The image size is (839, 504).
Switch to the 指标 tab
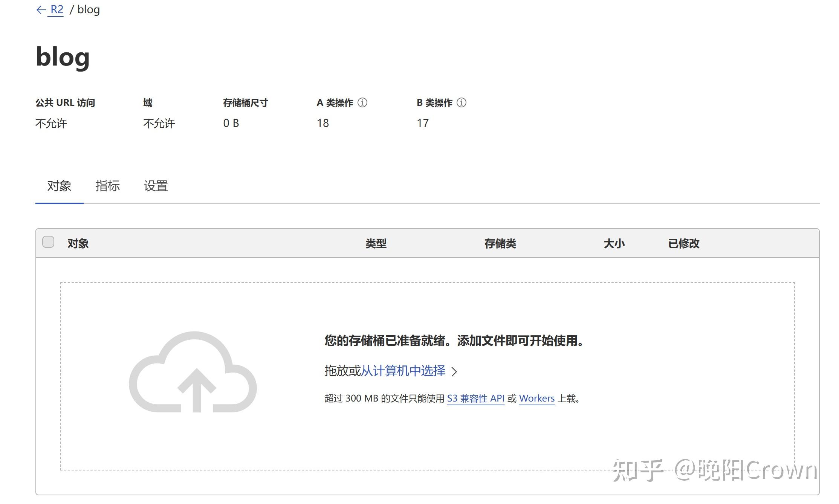108,186
